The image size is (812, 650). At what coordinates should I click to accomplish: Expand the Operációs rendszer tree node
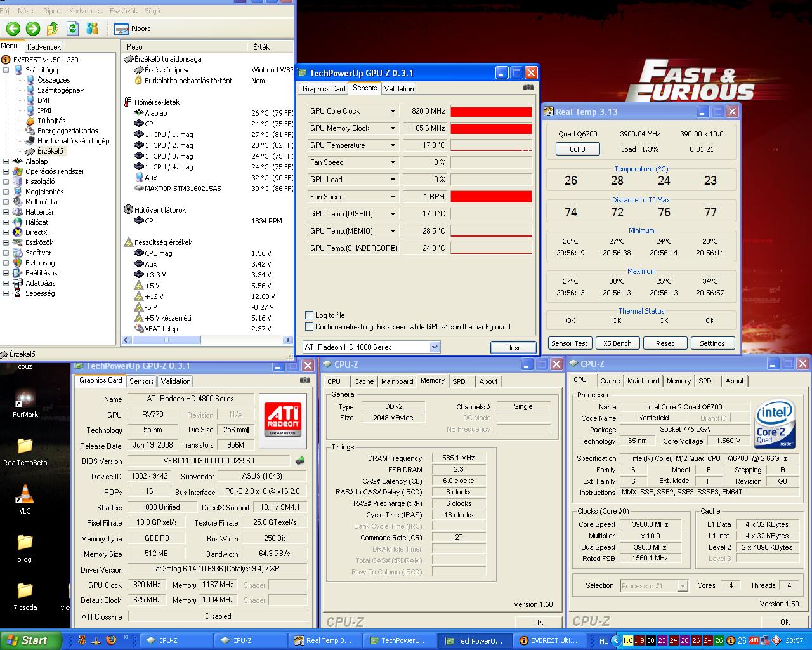click(6, 171)
